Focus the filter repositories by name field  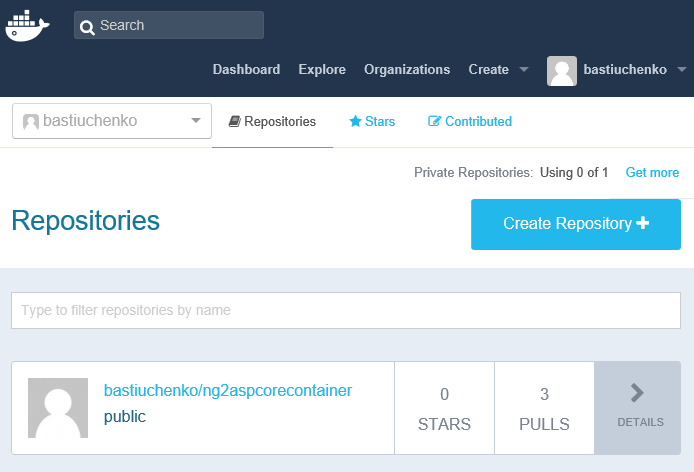346,310
